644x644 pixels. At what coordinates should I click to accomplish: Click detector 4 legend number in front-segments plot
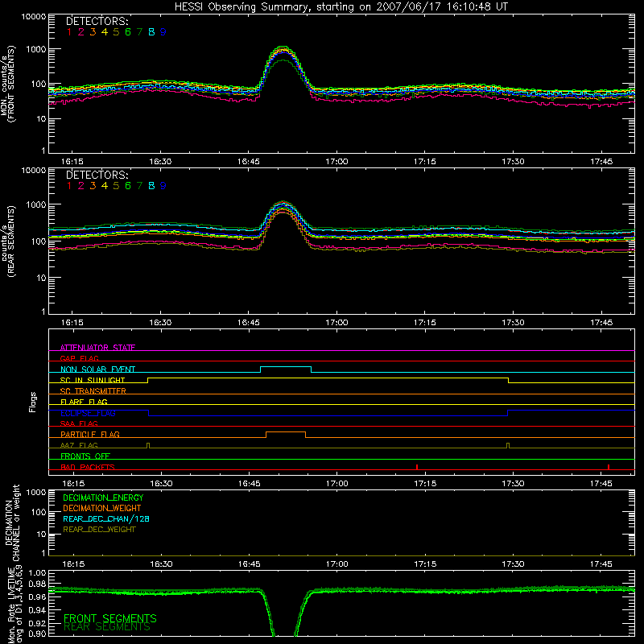pyautogui.click(x=105, y=32)
